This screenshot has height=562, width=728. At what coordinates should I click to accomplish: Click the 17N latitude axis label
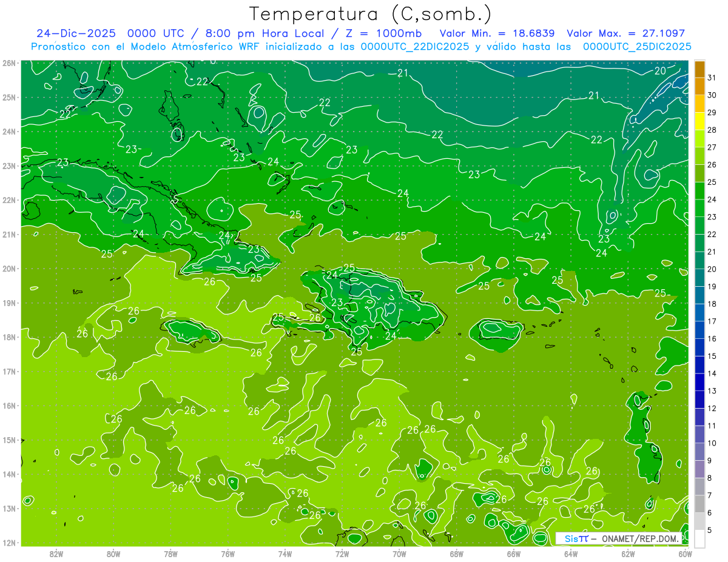[x=9, y=371]
